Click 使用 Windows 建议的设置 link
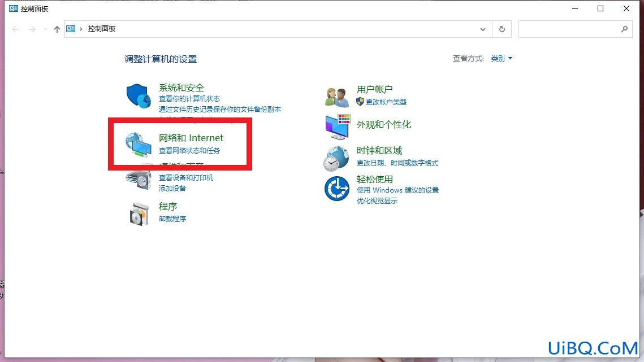This screenshot has width=644, height=362. pos(397,190)
